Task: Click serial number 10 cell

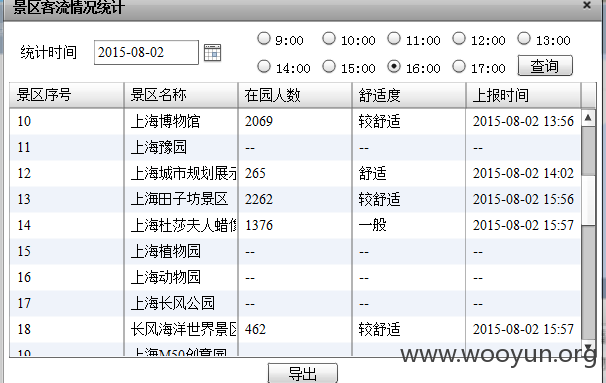Action: (x=24, y=121)
